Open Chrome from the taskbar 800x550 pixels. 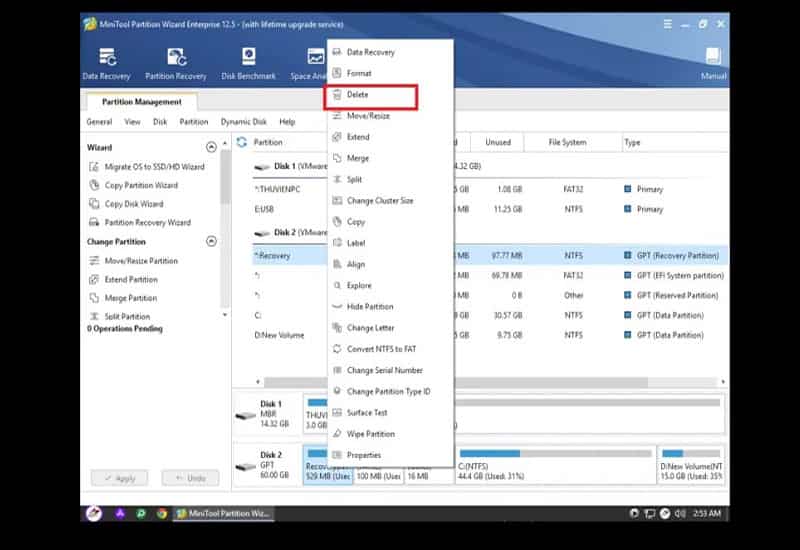(162, 513)
